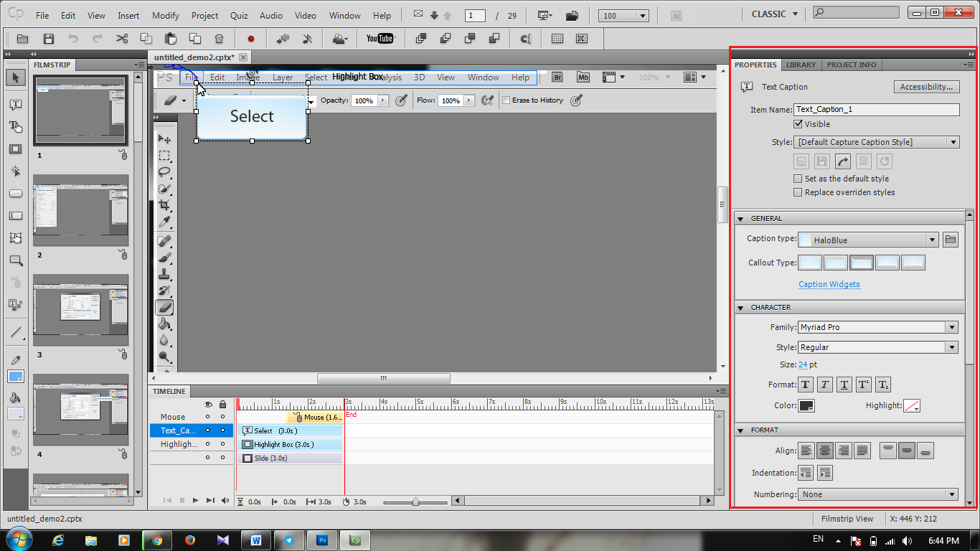This screenshot has width=980, height=551.
Task: Click the Show grid icon
Action: 557,39
